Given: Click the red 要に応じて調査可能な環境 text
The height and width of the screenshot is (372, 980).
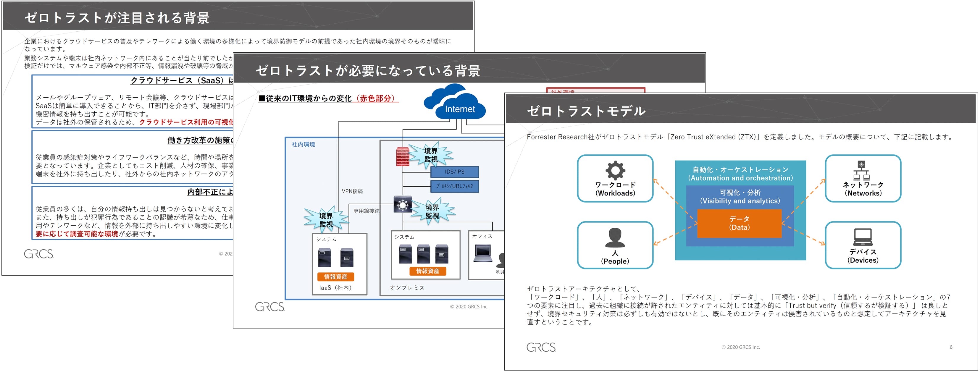Looking at the screenshot, I should (77, 234).
